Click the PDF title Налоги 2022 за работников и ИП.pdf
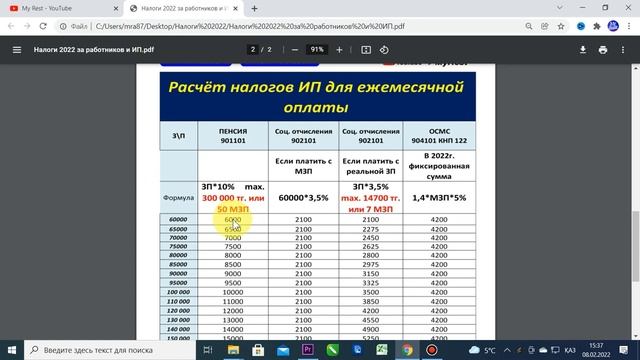Viewport: 640px width, 360px height. (94, 50)
